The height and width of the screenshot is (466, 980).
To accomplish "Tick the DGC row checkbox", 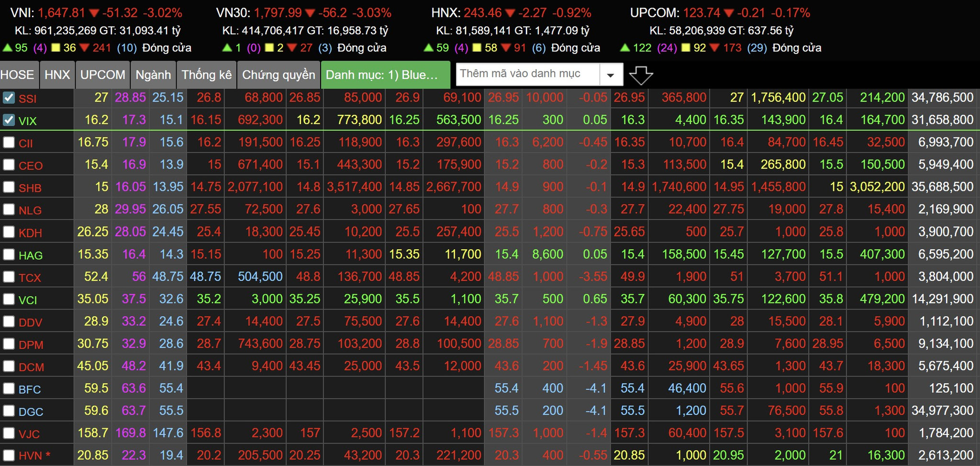I will point(9,411).
